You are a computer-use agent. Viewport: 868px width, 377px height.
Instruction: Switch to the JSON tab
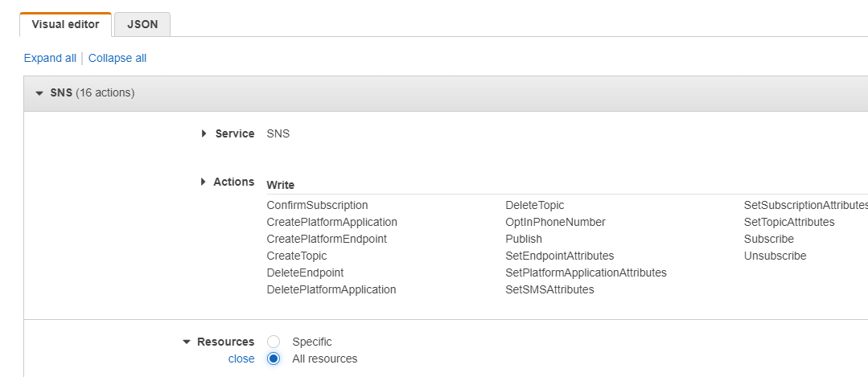[142, 24]
